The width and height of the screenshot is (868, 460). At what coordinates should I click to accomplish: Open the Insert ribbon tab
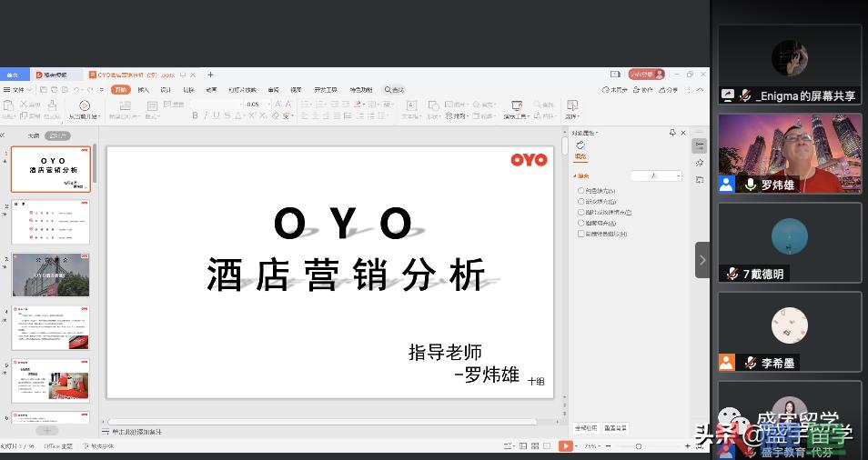pyautogui.click(x=144, y=90)
